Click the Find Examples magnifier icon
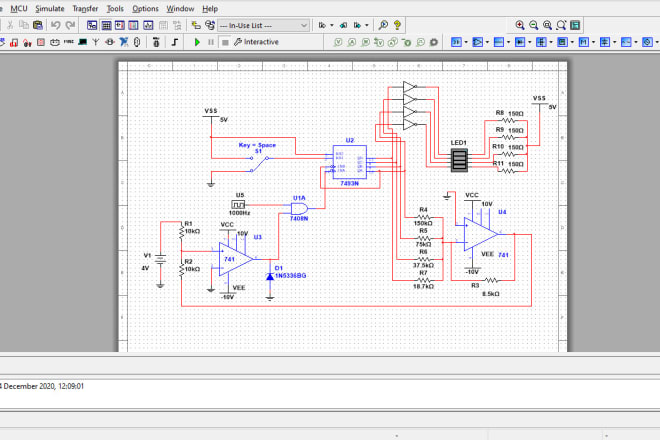 (383, 25)
